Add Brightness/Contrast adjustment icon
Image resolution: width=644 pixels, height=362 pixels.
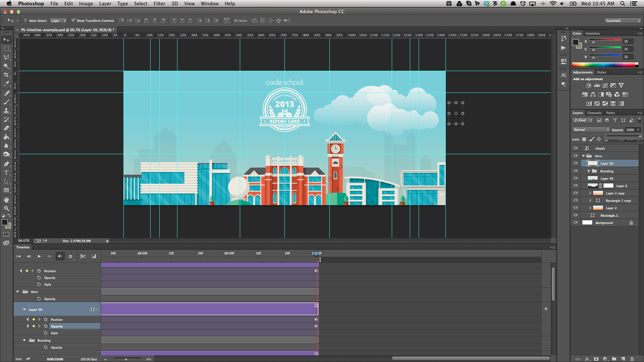point(589,85)
